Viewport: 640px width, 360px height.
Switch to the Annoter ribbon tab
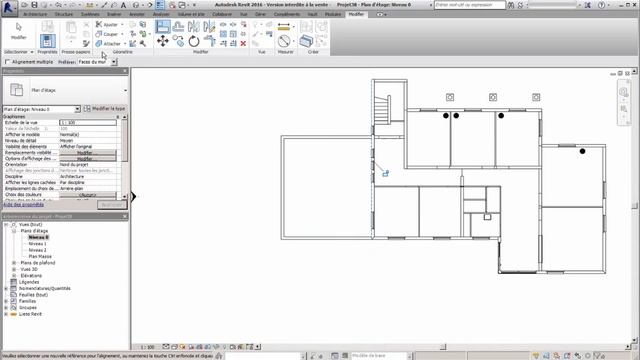pyautogui.click(x=137, y=14)
